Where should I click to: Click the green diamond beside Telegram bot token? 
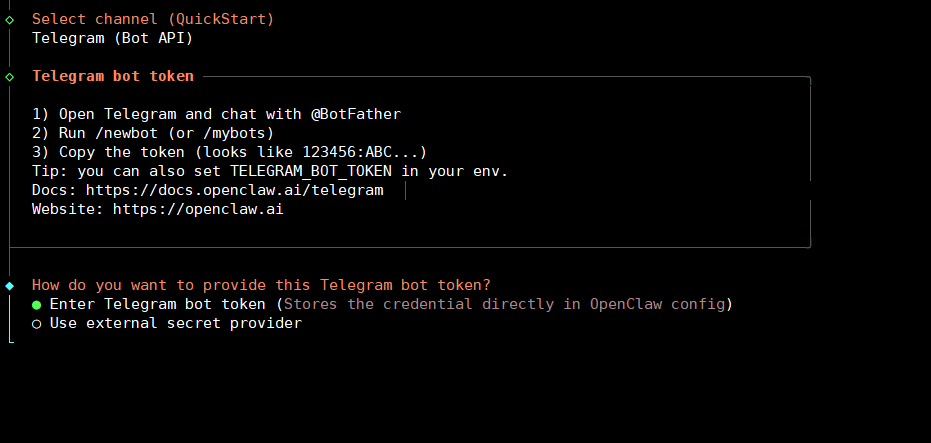9,76
